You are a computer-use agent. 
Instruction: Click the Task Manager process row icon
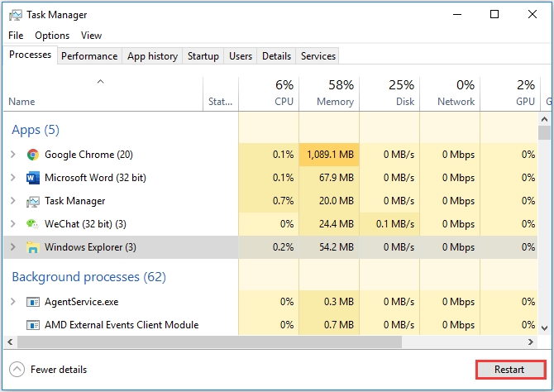(x=33, y=201)
